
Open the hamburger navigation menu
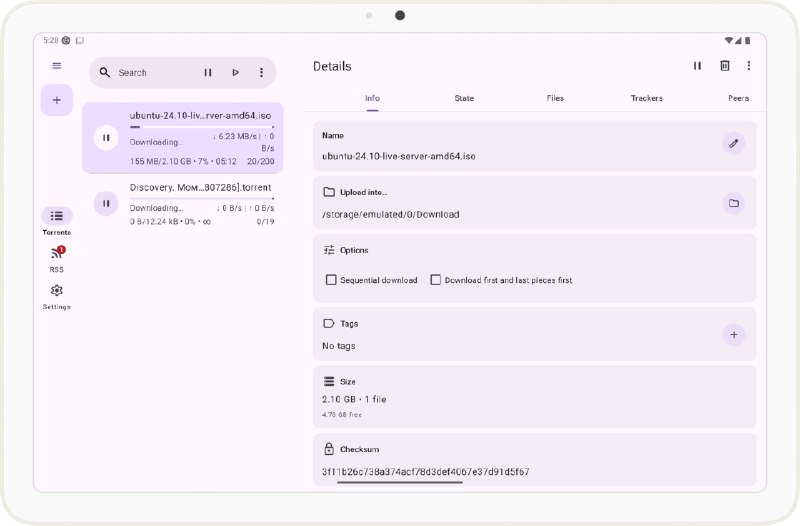[57, 66]
